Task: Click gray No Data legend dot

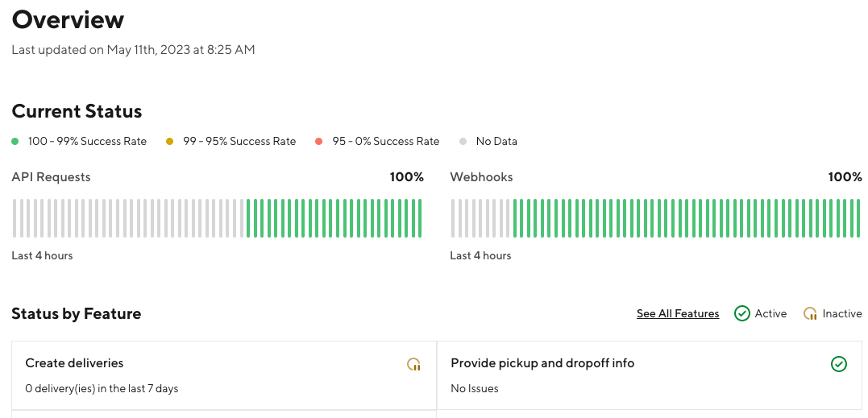Action: (463, 142)
